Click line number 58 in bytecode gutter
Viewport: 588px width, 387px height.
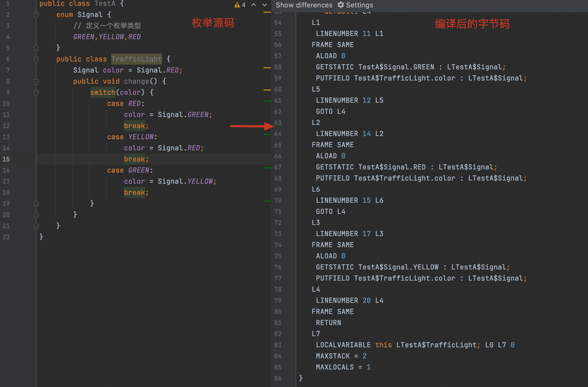pos(278,67)
